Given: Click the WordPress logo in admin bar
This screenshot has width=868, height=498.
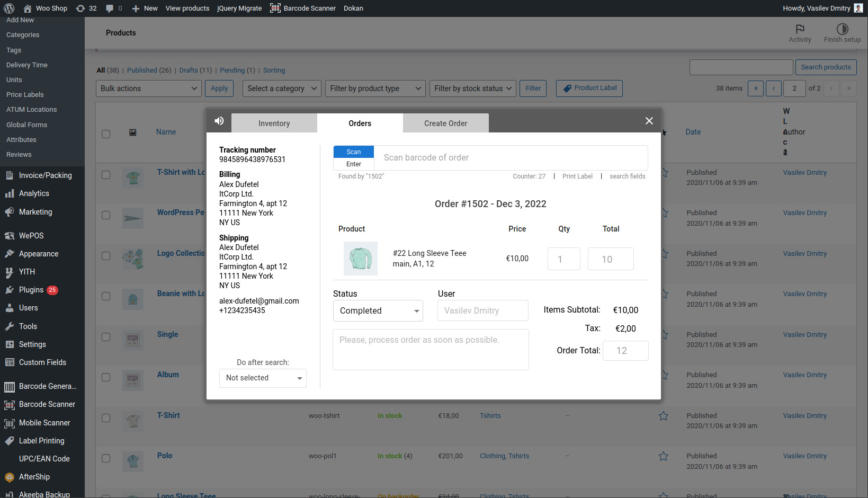Looking at the screenshot, I should coord(9,8).
